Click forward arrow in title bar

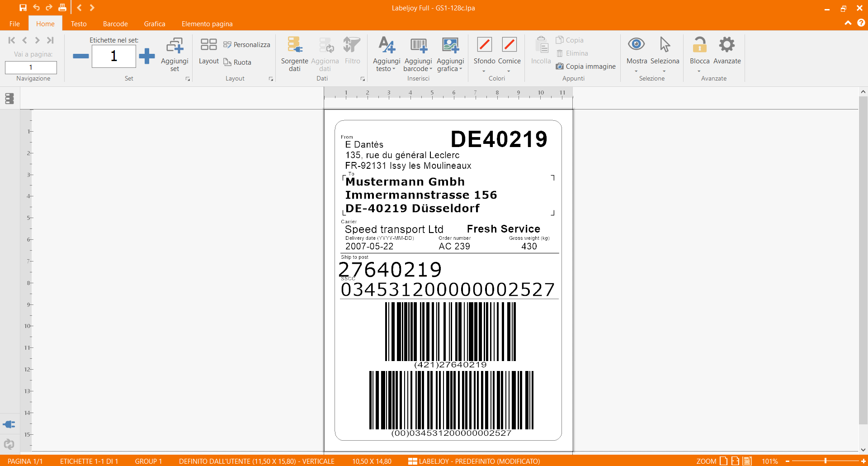point(92,8)
